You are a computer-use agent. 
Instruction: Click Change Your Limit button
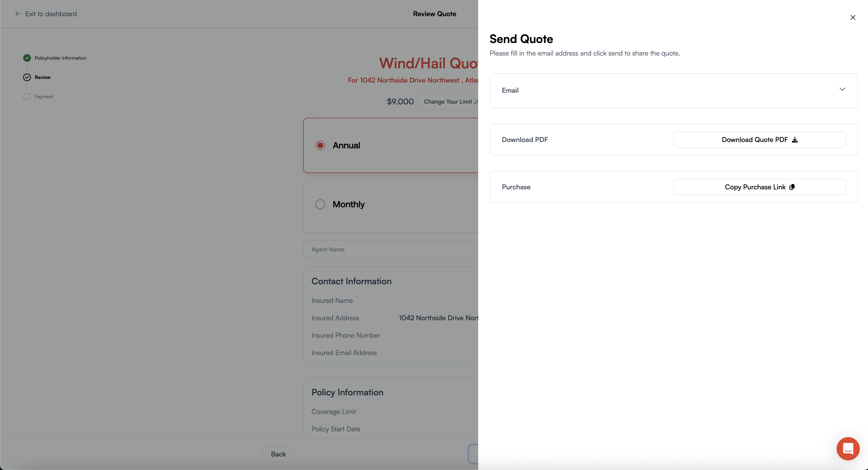448,101
